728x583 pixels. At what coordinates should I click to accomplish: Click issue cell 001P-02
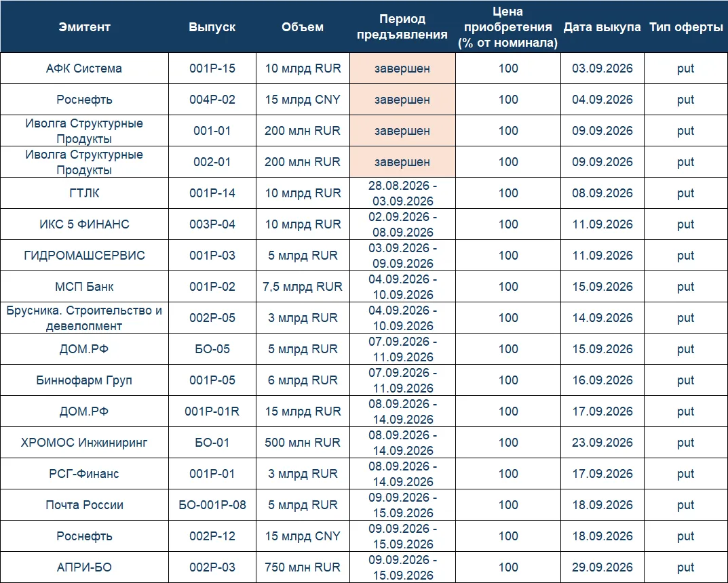pyautogui.click(x=212, y=286)
